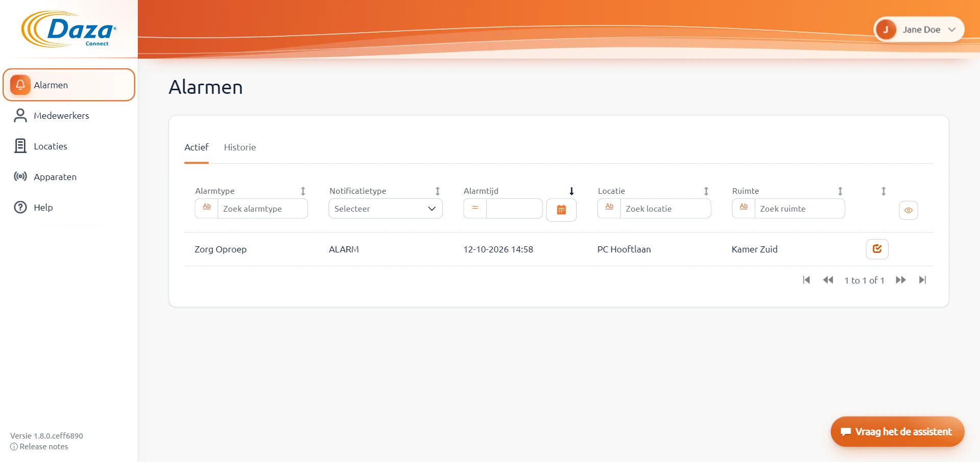This screenshot has height=462, width=980.
Task: Open Ruimte text filter operator
Action: (744, 209)
